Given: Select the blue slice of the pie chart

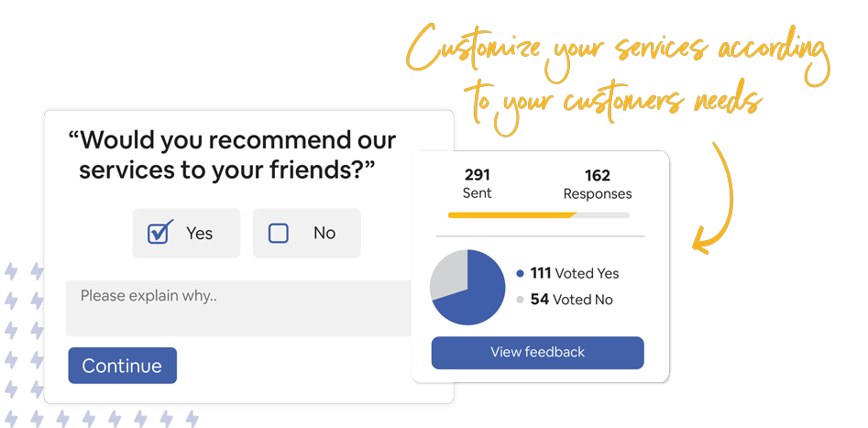Looking at the screenshot, I should click(x=477, y=298).
